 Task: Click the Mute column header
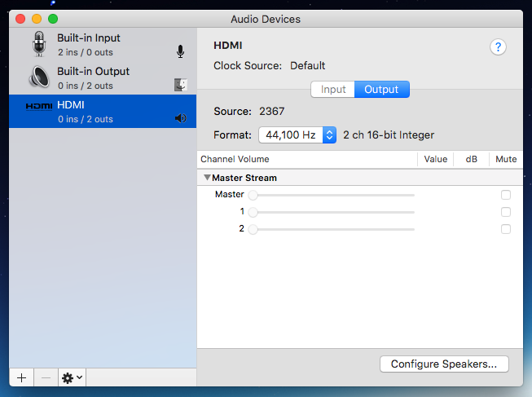pyautogui.click(x=506, y=159)
